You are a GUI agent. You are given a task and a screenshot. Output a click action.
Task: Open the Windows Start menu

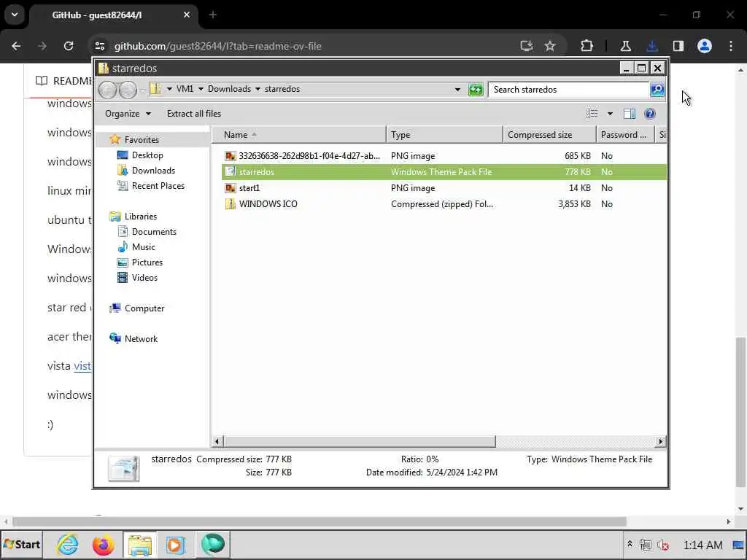(22, 544)
